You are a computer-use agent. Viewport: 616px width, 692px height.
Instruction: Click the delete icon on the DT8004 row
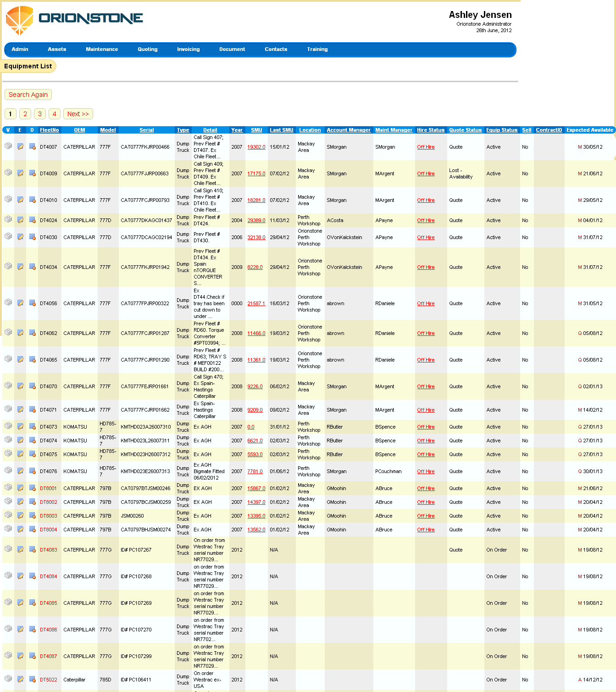click(32, 529)
